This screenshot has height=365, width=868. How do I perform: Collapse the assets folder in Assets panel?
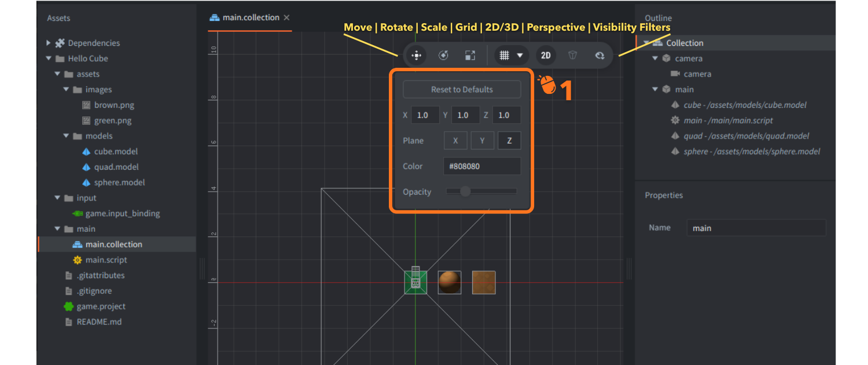pos(57,74)
